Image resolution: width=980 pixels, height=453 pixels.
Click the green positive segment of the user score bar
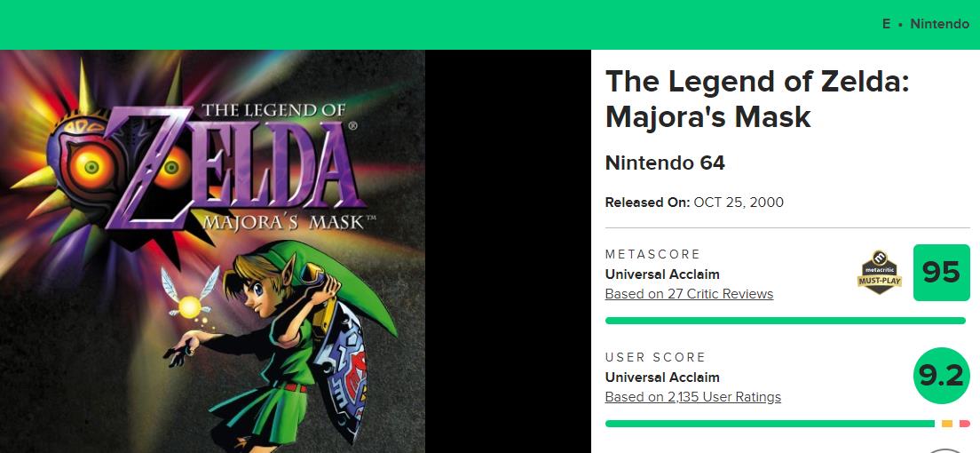pyautogui.click(x=769, y=424)
